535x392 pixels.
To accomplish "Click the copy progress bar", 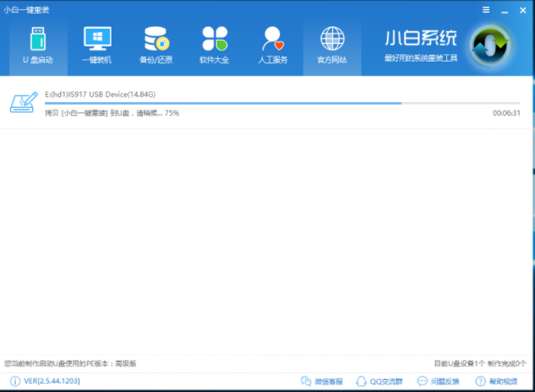I will [x=282, y=103].
